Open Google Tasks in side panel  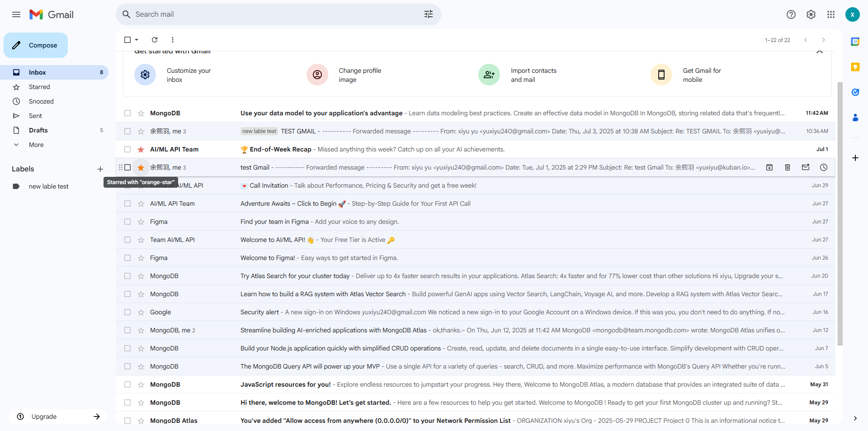pyautogui.click(x=855, y=92)
